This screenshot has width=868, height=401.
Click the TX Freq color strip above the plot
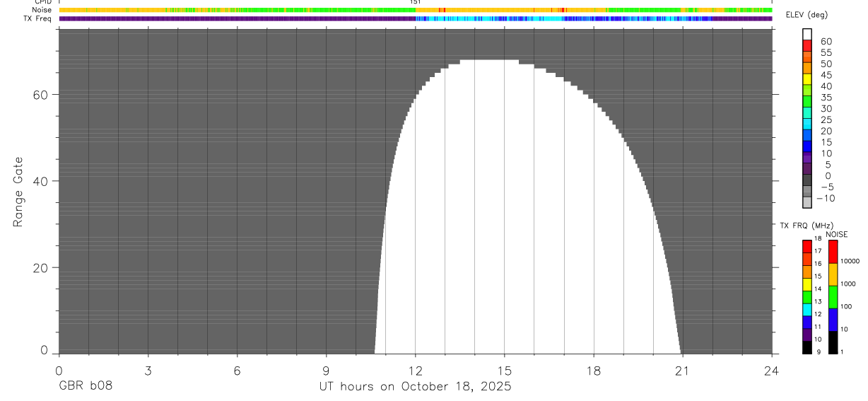click(416, 18)
